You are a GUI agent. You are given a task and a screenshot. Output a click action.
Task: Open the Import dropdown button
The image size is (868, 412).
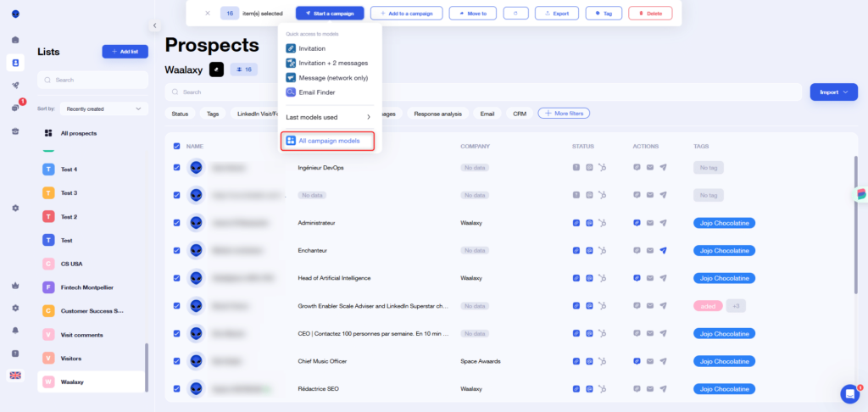[834, 92]
